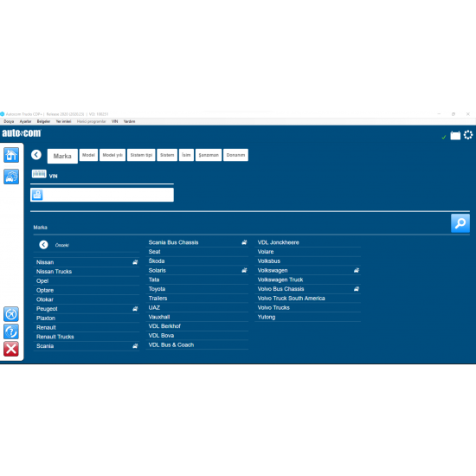This screenshot has width=476, height=476.
Task: Select Opel brand
Action: click(x=87, y=280)
